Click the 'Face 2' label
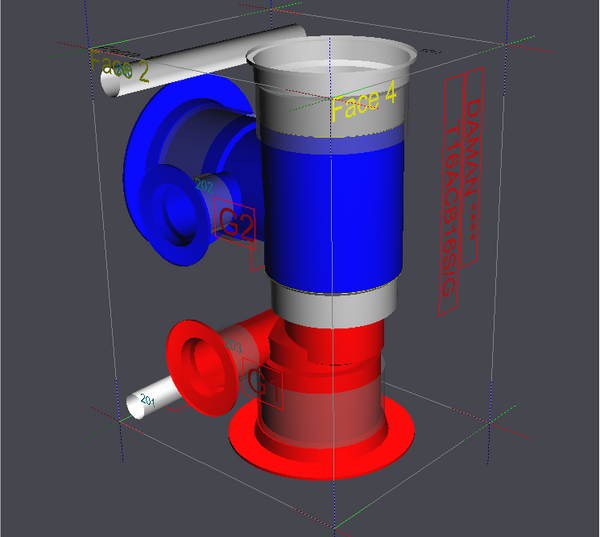This screenshot has width=600, height=537. pos(119,67)
